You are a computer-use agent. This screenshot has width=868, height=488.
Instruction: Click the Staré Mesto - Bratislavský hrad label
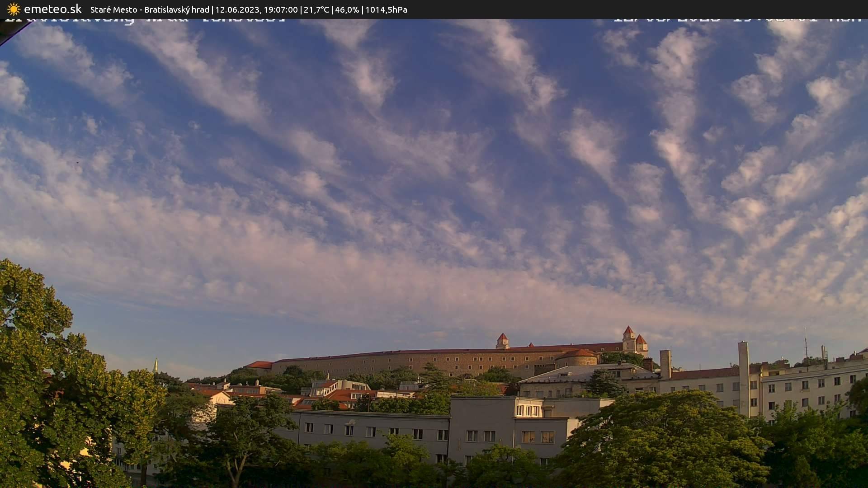coord(149,9)
